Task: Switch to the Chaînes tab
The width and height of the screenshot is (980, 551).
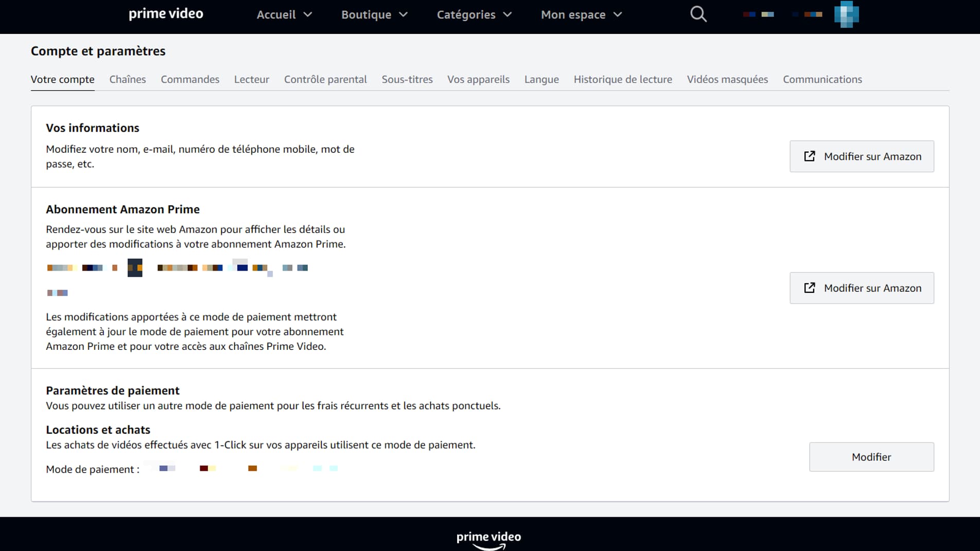Action: (x=128, y=79)
